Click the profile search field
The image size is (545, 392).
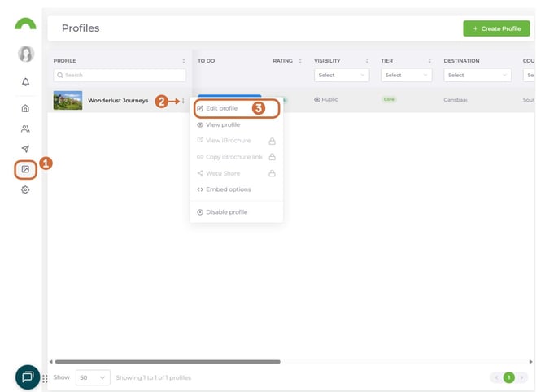(x=120, y=75)
